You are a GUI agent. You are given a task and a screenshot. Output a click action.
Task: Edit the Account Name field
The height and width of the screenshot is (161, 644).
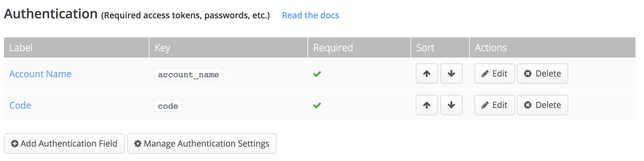[x=494, y=74]
